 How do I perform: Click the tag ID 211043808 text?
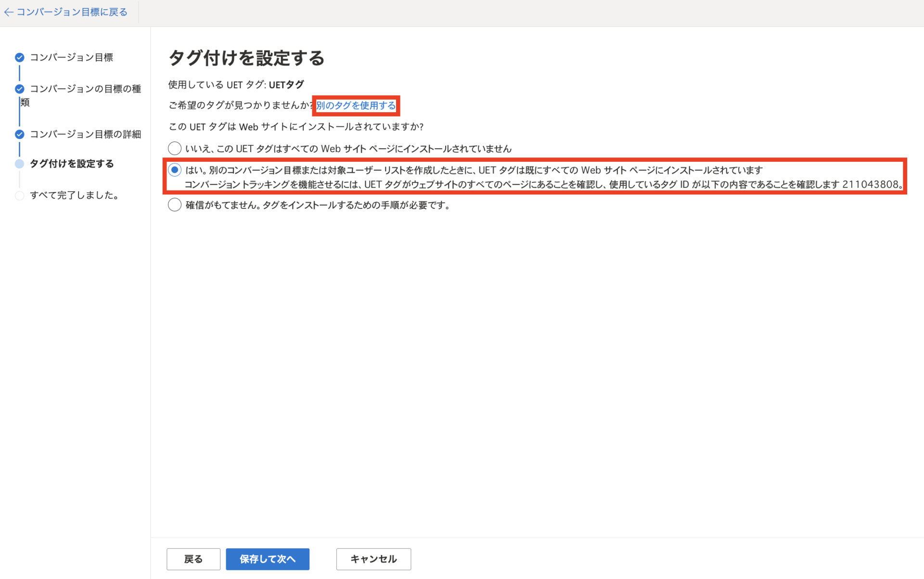pyautogui.click(x=870, y=184)
